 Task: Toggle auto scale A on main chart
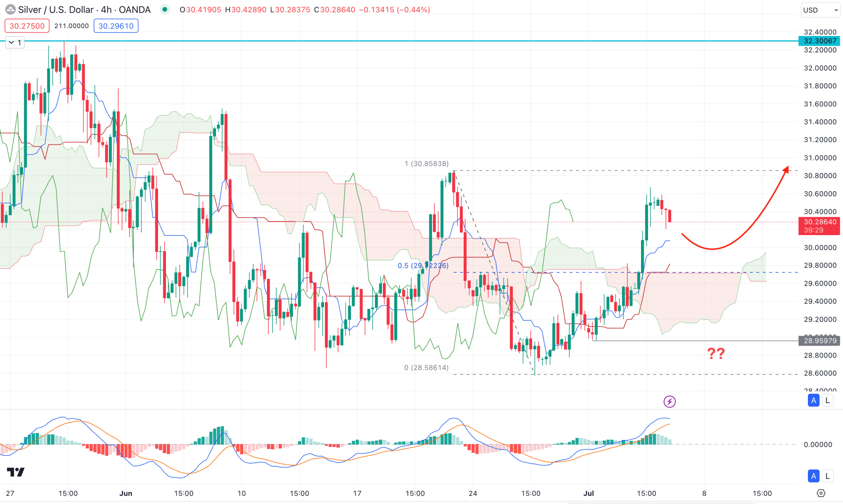click(814, 400)
